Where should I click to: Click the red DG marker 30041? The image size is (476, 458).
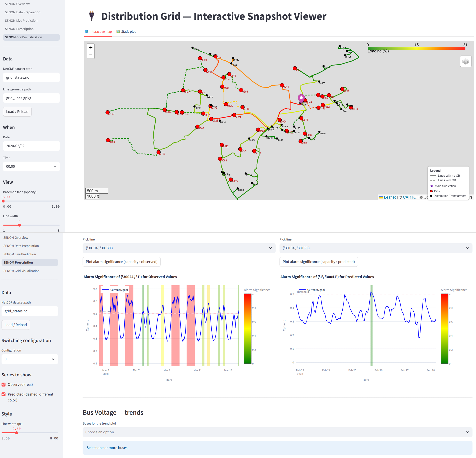[x=282, y=85]
